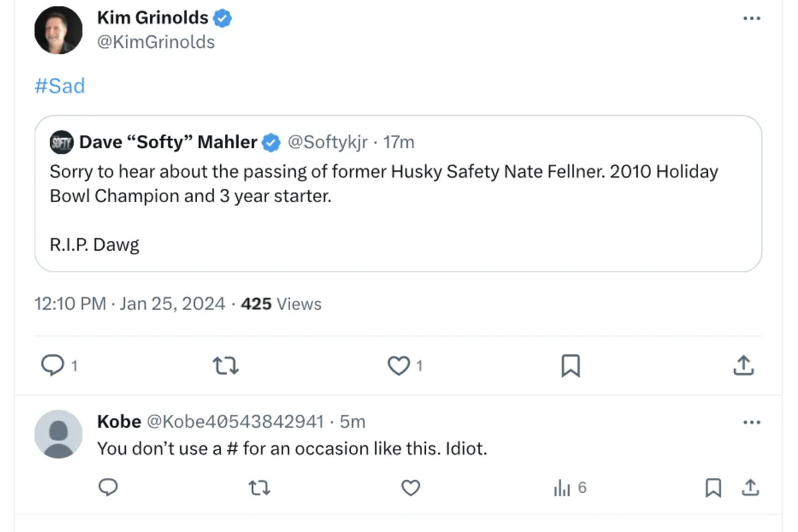Click the @Kobe40543842941 username handle
The image size is (798, 532).
click(x=234, y=422)
